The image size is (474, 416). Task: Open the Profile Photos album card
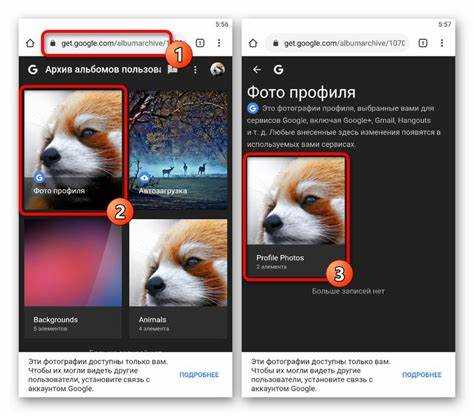[296, 216]
